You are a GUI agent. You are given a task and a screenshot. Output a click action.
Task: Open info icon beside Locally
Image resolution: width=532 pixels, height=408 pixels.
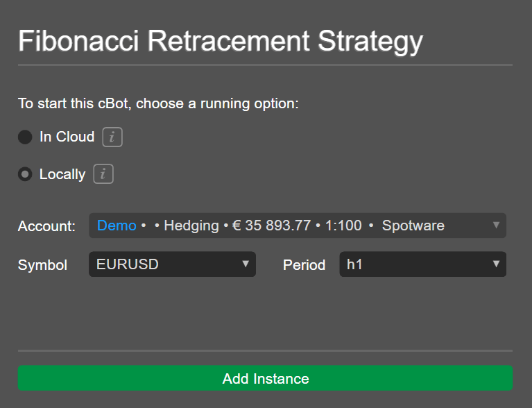pyautogui.click(x=103, y=174)
